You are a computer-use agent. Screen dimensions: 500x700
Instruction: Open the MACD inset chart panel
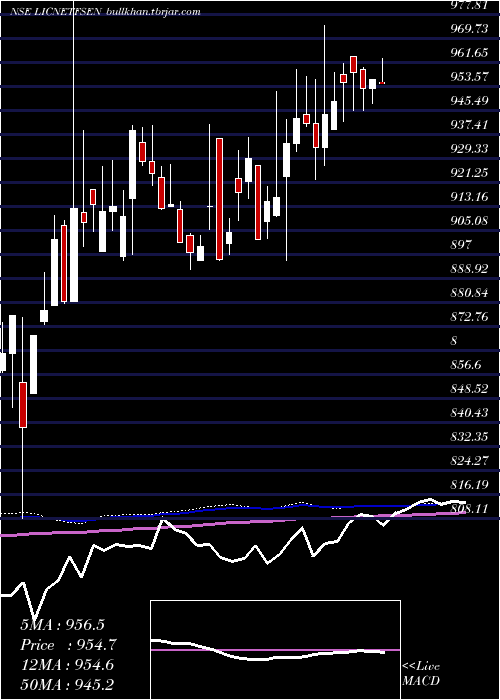point(275,650)
